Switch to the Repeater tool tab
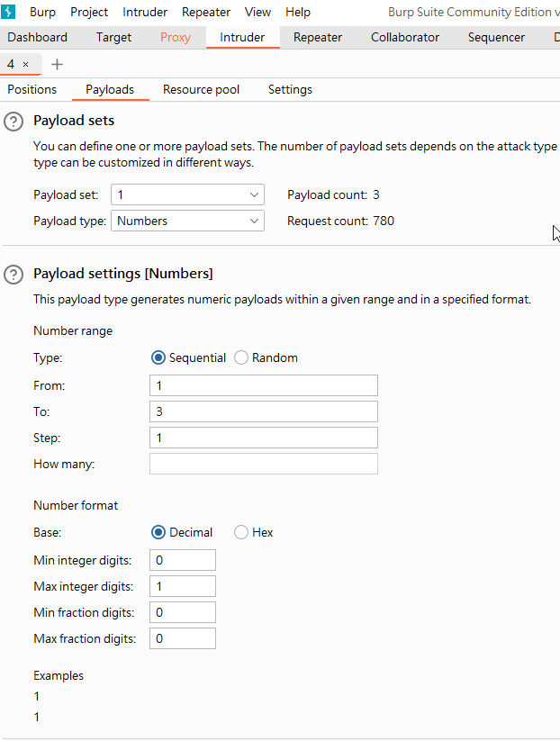560x741 pixels. tap(318, 37)
